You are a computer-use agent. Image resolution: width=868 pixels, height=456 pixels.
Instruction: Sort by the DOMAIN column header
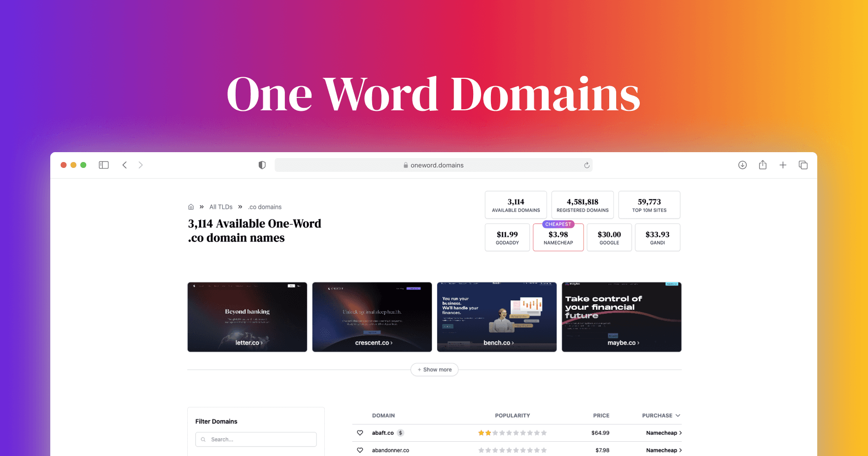point(383,416)
